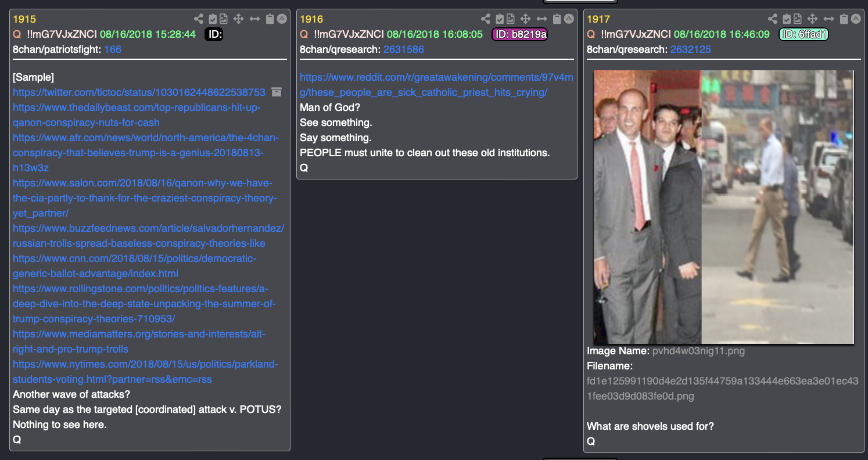Click the four-way move arrows on post 1915
Viewport: 868px width, 460px height.
coord(239,19)
